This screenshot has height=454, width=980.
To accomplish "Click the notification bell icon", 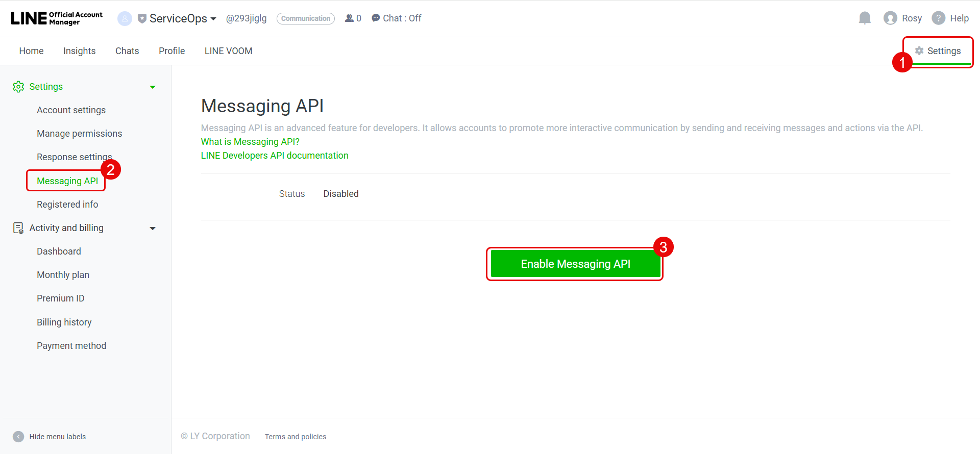I will [x=865, y=18].
